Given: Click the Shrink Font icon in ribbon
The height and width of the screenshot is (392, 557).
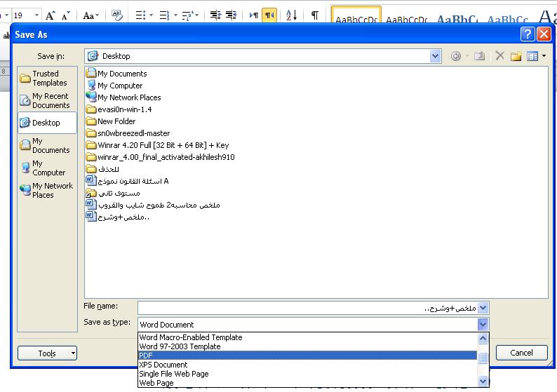Looking at the screenshot, I should click(65, 15).
